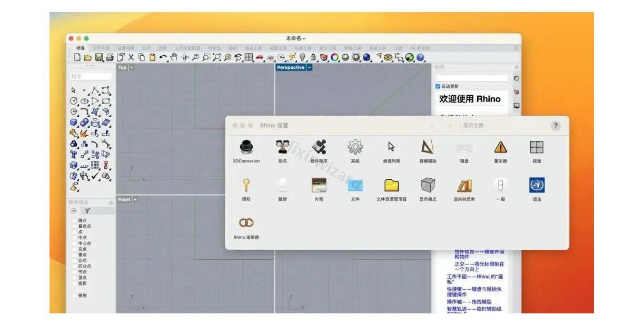Open the Front viewport dropdown arrow

(135, 200)
